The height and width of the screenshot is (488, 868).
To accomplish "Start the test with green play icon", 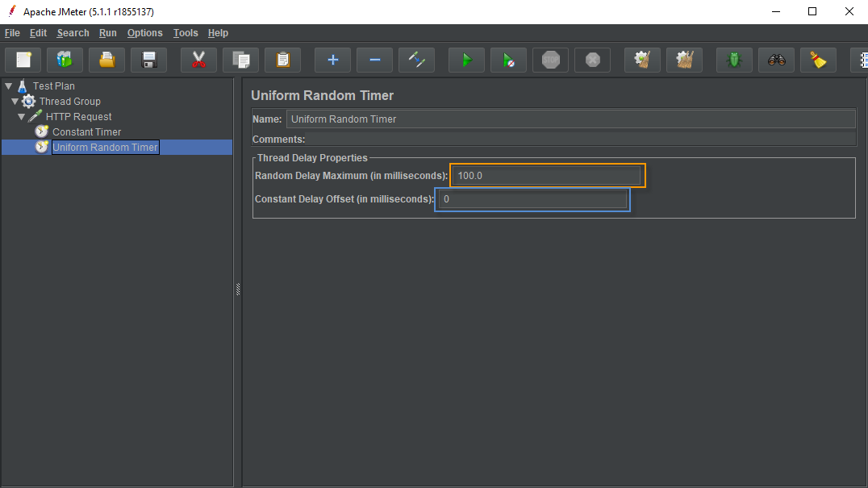I will coord(466,60).
